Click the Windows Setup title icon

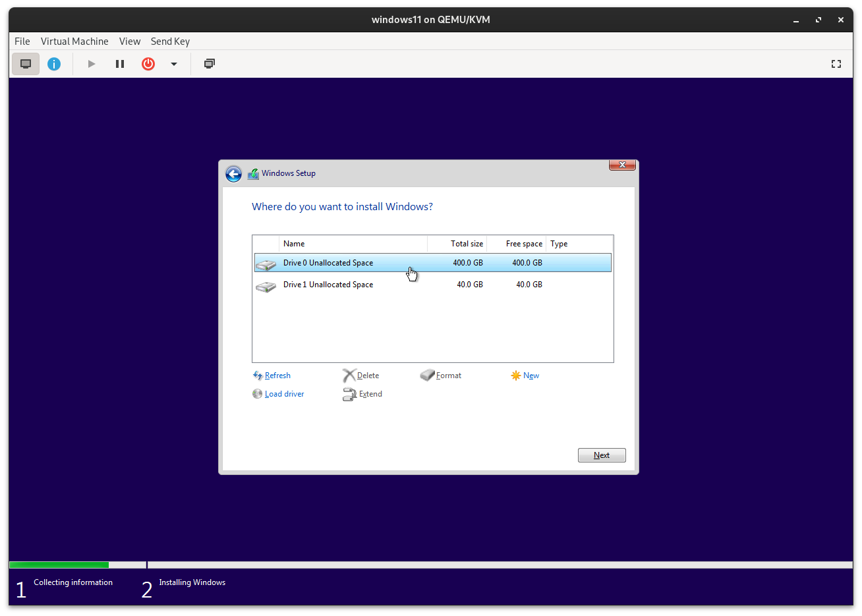(253, 174)
